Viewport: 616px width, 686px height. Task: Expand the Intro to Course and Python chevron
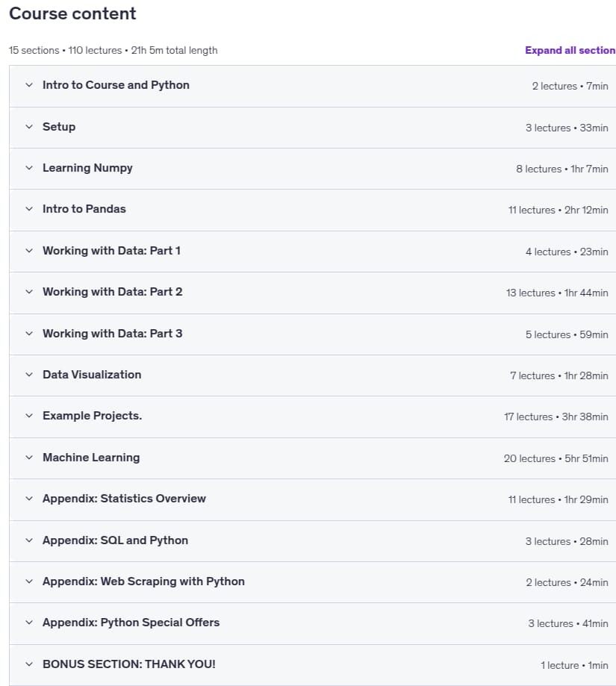(29, 85)
